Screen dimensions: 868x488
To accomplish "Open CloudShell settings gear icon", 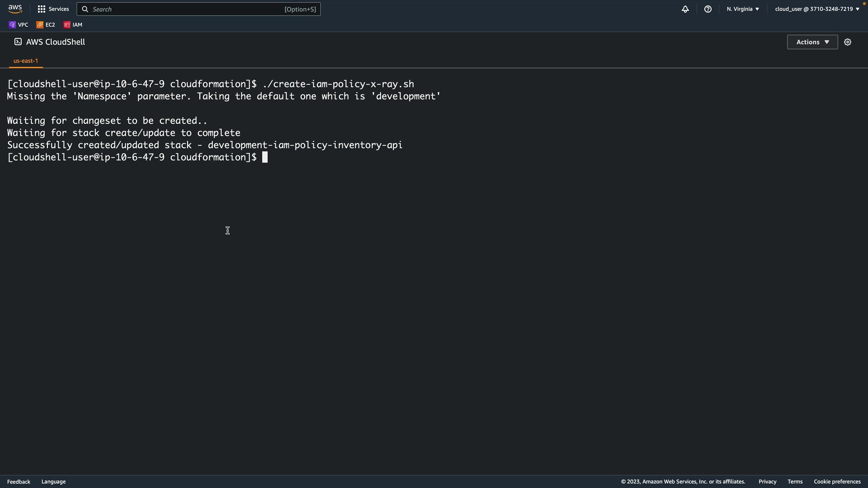I will click(848, 42).
